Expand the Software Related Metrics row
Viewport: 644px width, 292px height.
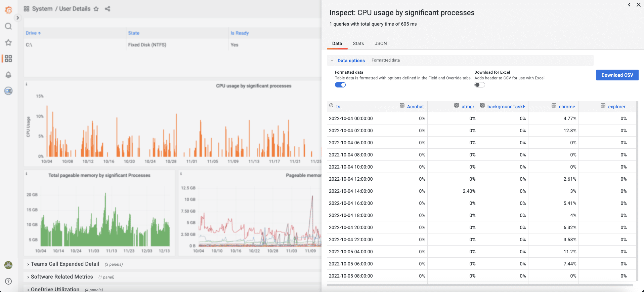tap(62, 277)
